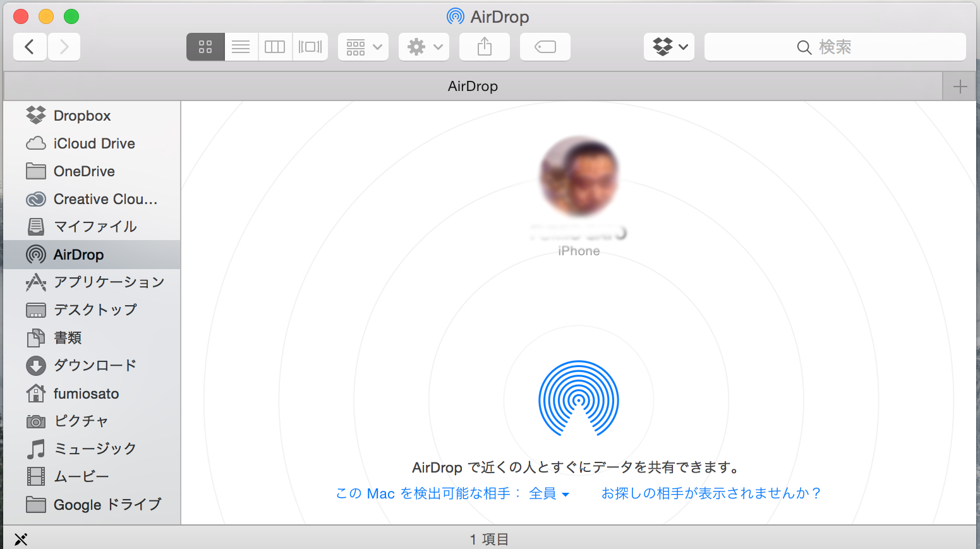Open マイファイル label in sidebar
The width and height of the screenshot is (980, 549).
click(95, 227)
